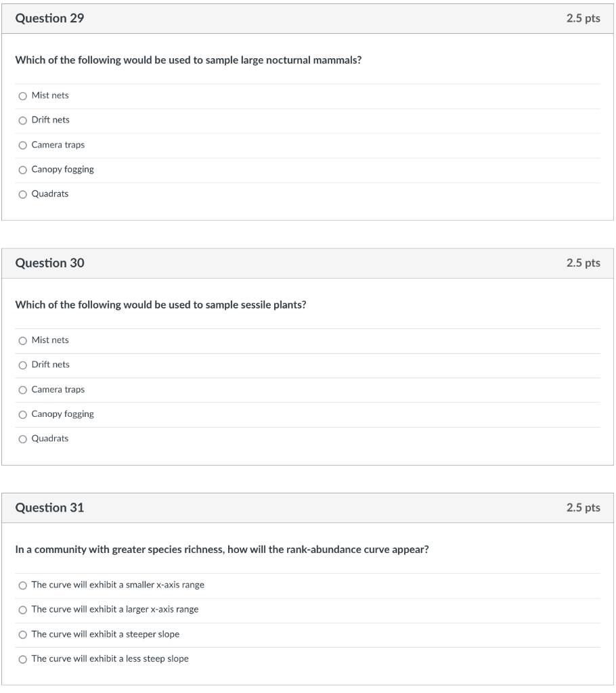The width and height of the screenshot is (616, 693).
Task: Click the Question 30 header
Action: [x=49, y=263]
